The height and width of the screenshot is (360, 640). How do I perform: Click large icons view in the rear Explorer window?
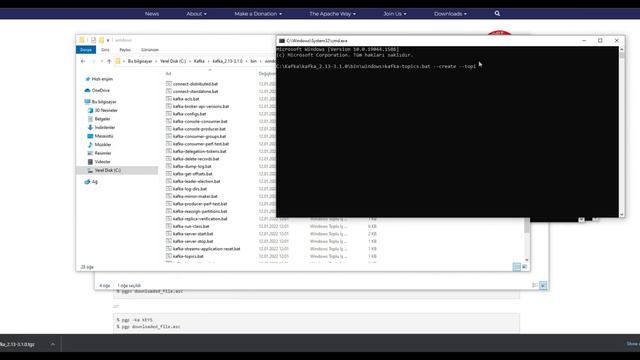click(543, 285)
